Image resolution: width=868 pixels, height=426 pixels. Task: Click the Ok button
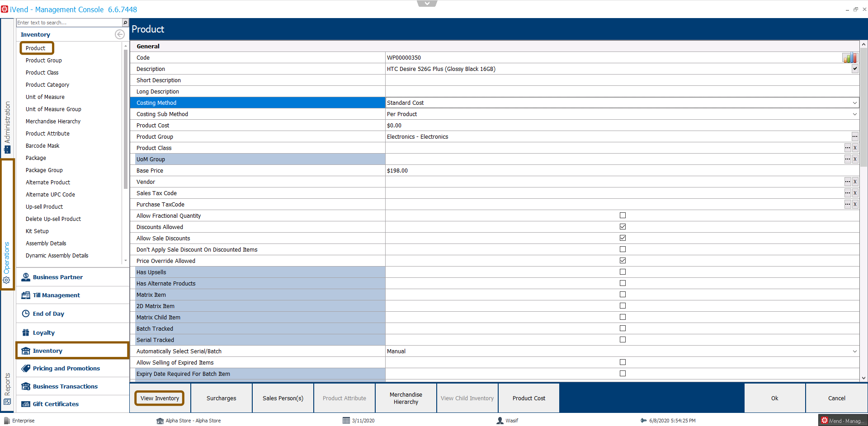tap(775, 398)
